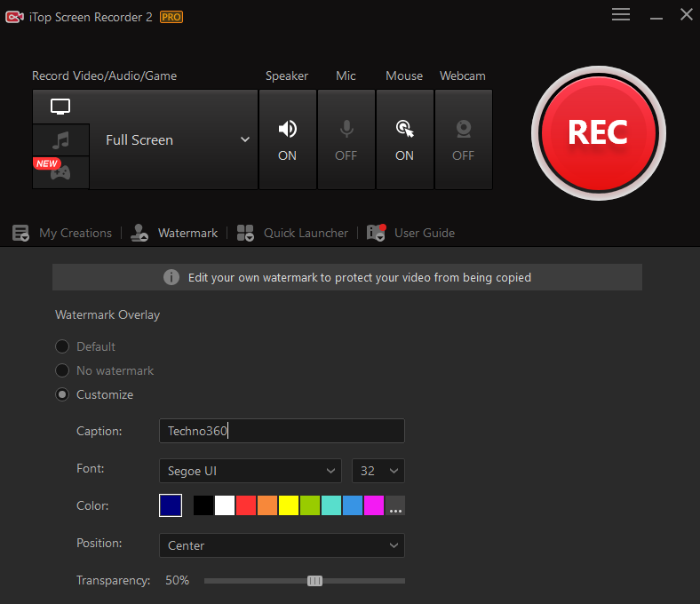Enable the Mic recording
Viewport: 700px width, 604px height.
point(346,139)
